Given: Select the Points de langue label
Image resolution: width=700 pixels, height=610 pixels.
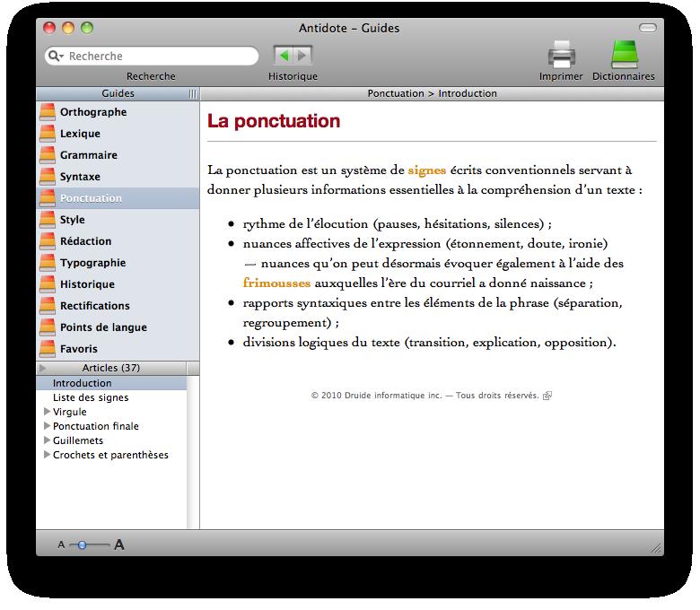Looking at the screenshot, I should pyautogui.click(x=103, y=327).
